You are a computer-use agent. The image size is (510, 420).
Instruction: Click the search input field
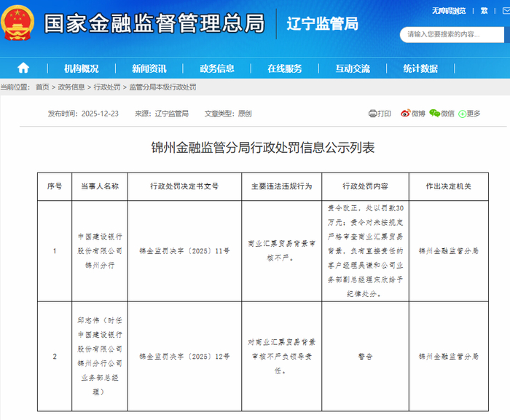click(452, 34)
